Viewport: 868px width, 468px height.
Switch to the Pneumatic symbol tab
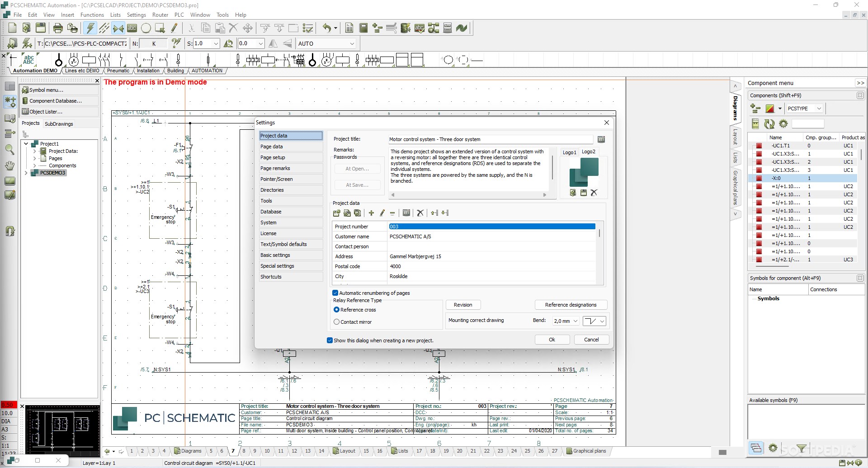118,71
